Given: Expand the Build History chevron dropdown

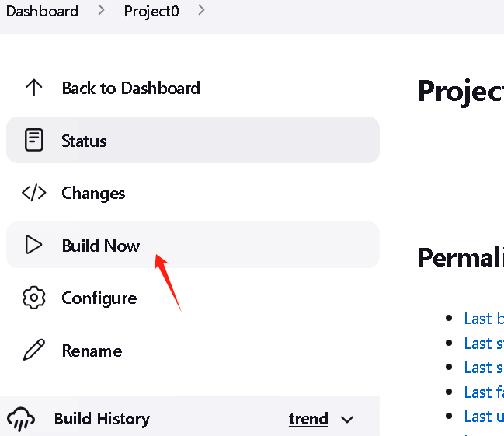Looking at the screenshot, I should pyautogui.click(x=347, y=419).
